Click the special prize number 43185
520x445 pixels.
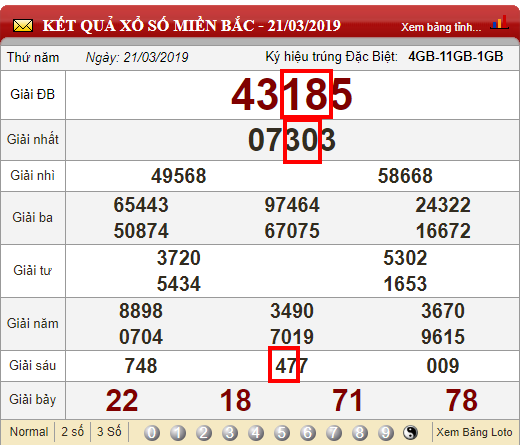tap(292, 95)
